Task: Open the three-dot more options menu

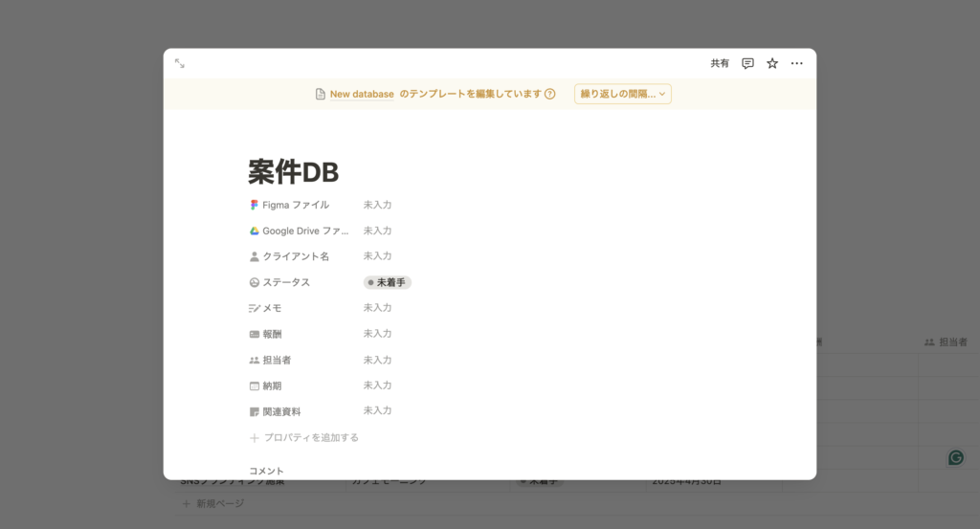Action: coord(797,63)
